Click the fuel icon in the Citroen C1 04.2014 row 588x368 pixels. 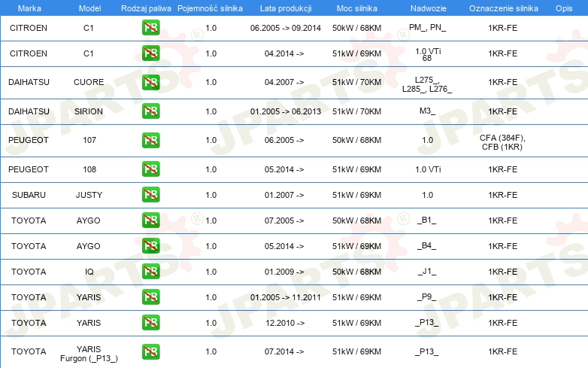coord(150,53)
